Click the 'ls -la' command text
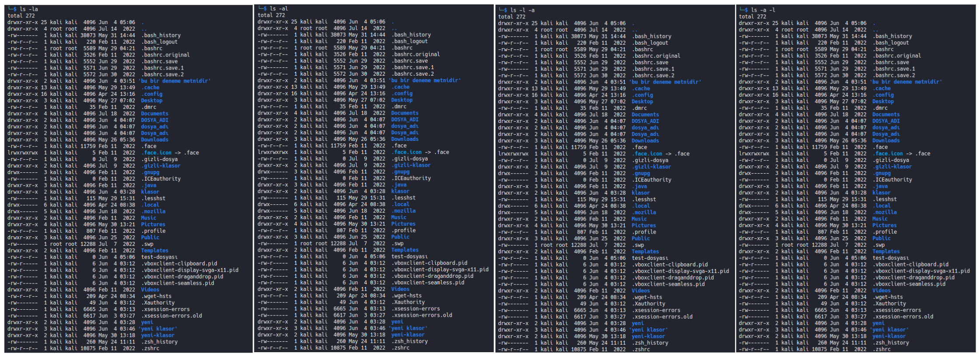This screenshot has height=357, width=980. [x=29, y=9]
